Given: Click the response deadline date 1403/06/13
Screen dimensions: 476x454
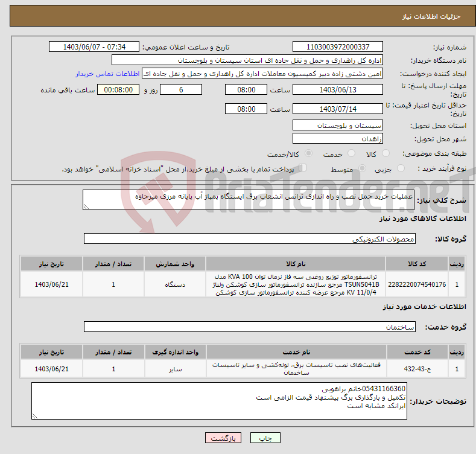Looking at the screenshot, I should 338,89.
